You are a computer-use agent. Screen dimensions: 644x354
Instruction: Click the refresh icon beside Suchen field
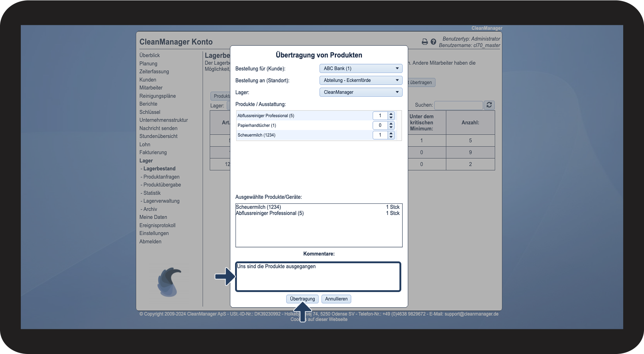coord(489,105)
